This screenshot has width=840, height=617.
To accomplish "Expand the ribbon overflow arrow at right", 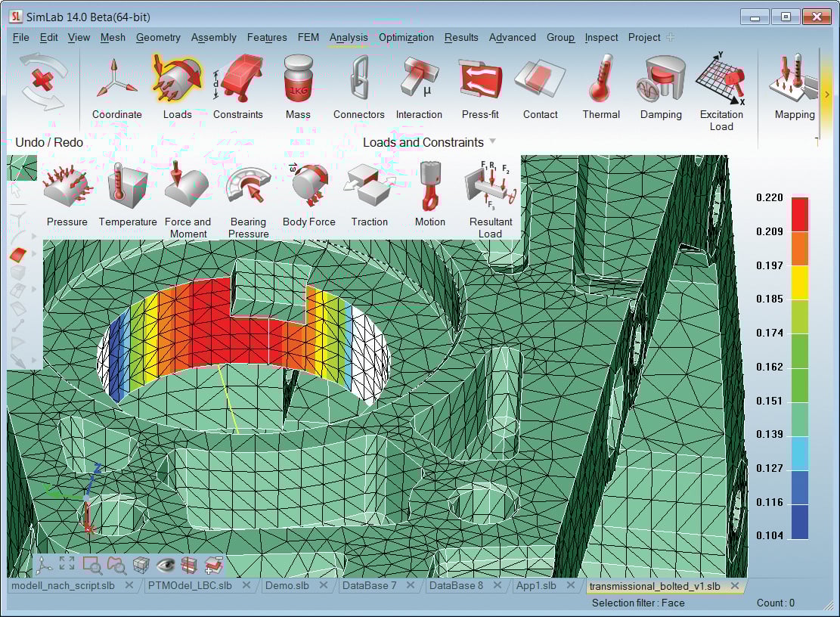I will tap(826, 95).
